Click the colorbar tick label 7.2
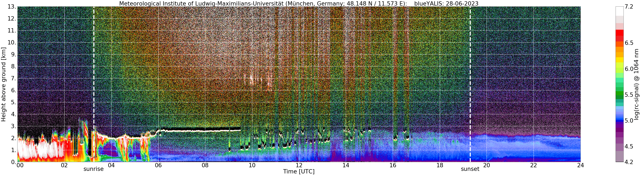The width and height of the screenshot is (644, 176). point(629,7)
